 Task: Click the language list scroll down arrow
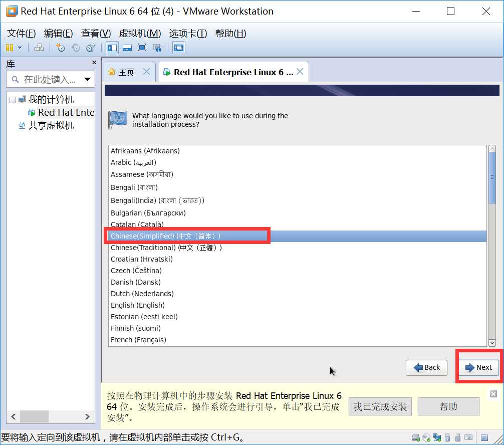click(x=492, y=343)
